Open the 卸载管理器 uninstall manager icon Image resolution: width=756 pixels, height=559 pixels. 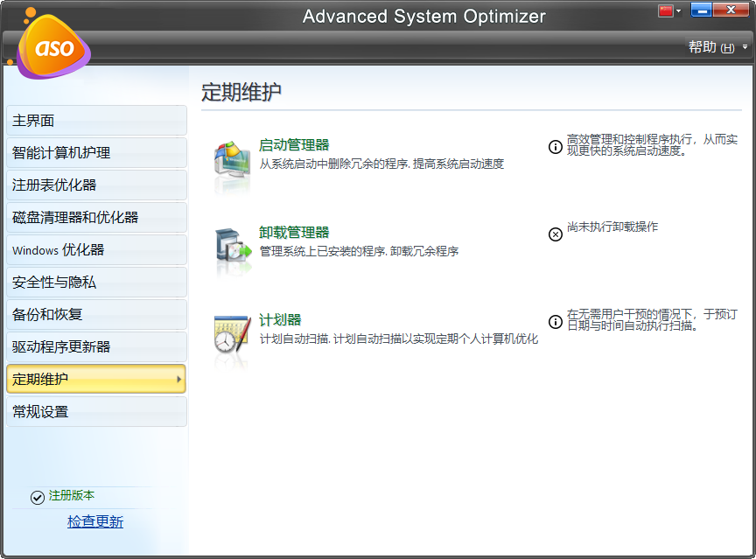tap(234, 246)
